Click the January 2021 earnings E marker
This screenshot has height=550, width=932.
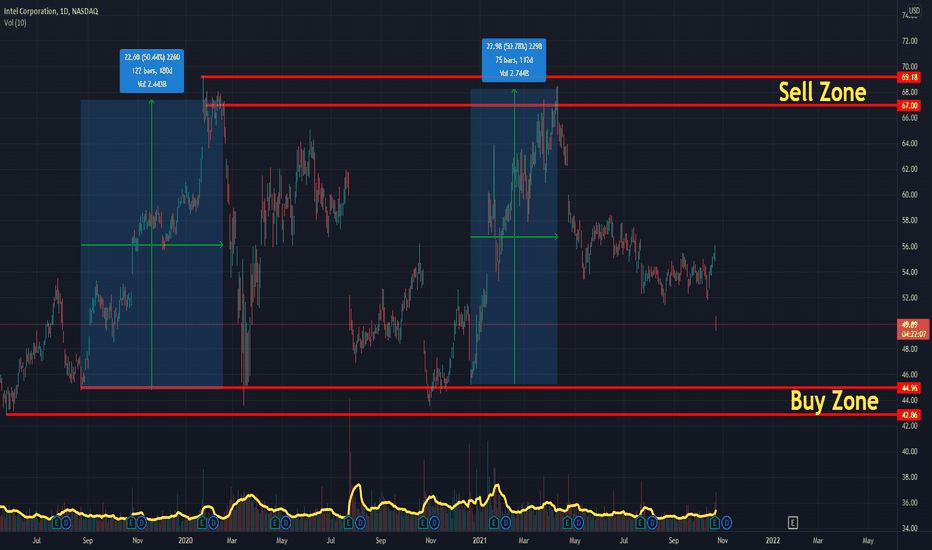(x=494, y=523)
